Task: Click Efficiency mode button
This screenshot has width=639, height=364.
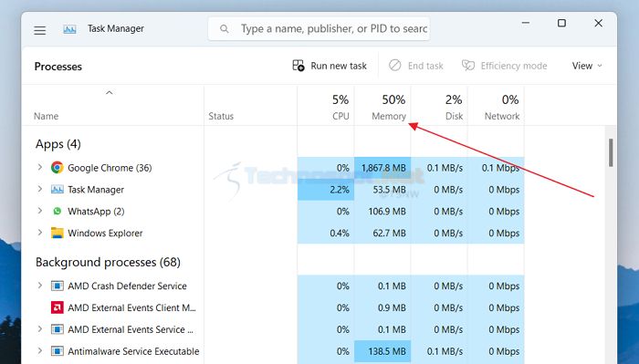Action: click(x=504, y=66)
